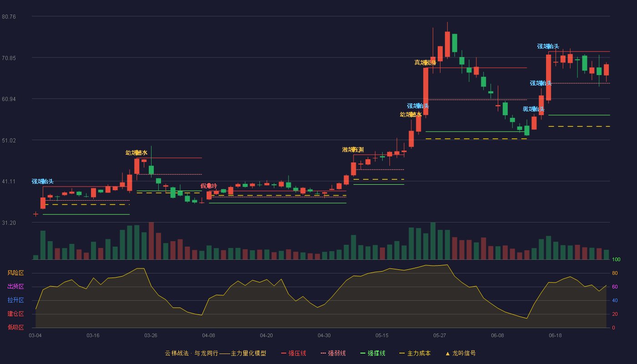Click the red cross marker below the first candle
The width and height of the screenshot is (637, 364).
click(x=35, y=214)
